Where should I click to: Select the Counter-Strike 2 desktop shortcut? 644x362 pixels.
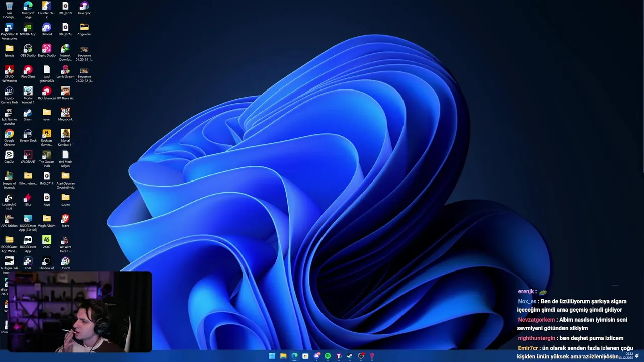click(46, 10)
